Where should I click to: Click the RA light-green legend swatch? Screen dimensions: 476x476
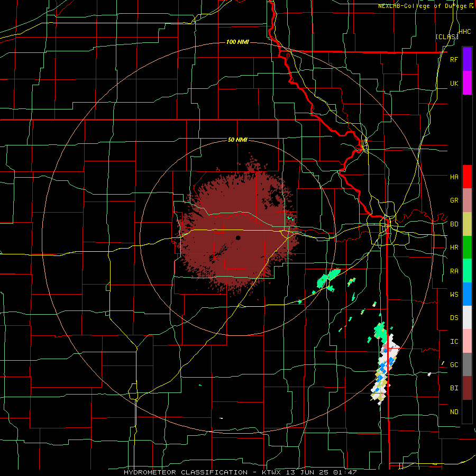coord(467,271)
